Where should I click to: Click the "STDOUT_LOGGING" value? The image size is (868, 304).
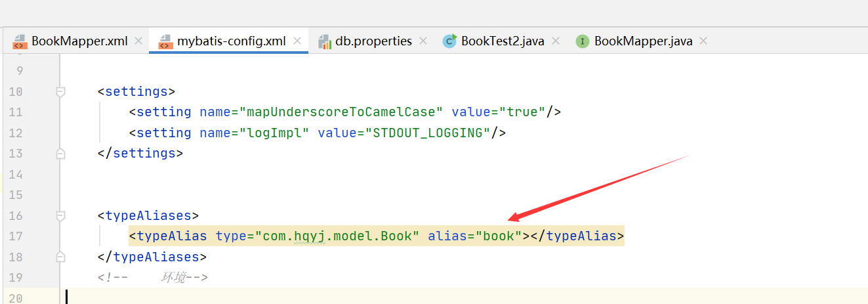[428, 133]
